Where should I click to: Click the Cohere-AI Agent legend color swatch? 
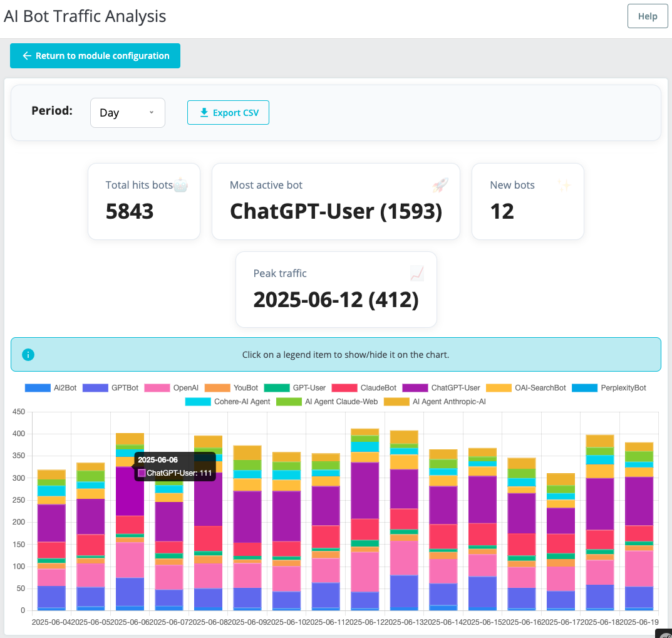click(198, 402)
